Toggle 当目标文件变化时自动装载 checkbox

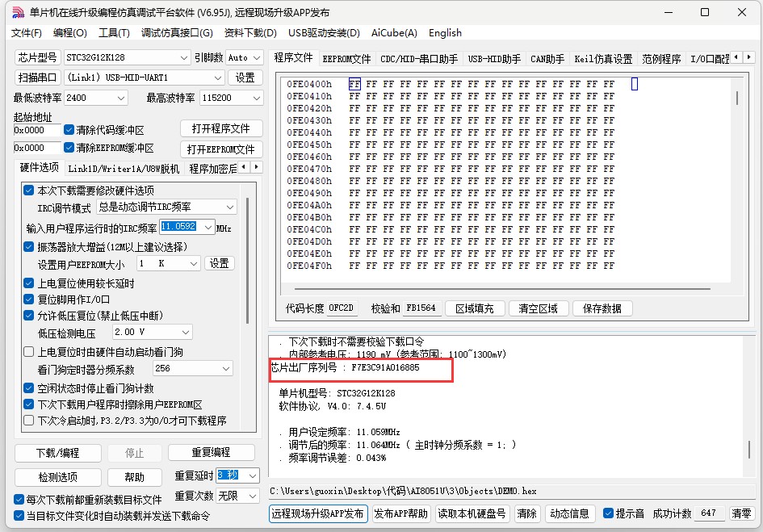pyautogui.click(x=19, y=516)
